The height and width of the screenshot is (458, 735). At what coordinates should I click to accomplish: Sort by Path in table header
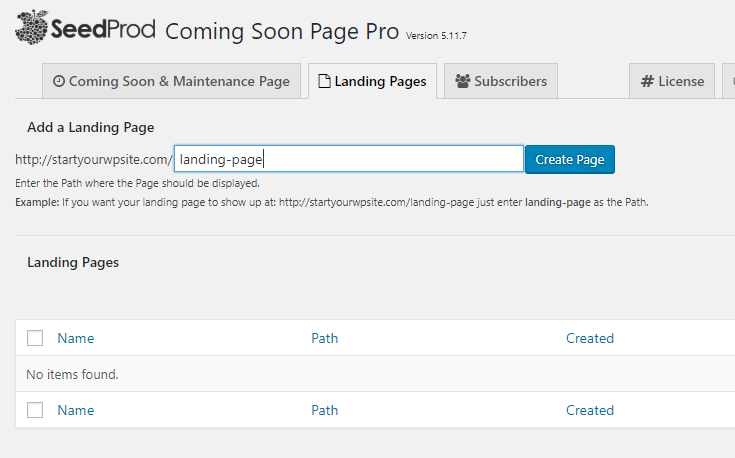pyautogui.click(x=324, y=338)
